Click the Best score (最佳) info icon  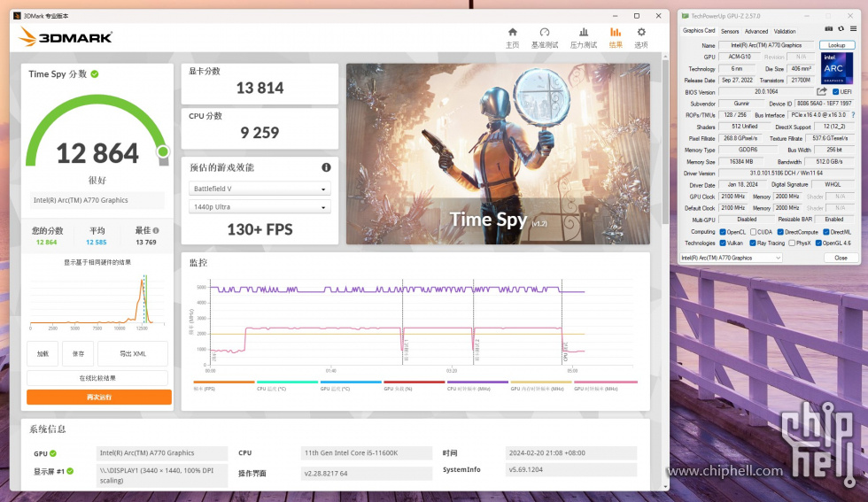(x=156, y=230)
